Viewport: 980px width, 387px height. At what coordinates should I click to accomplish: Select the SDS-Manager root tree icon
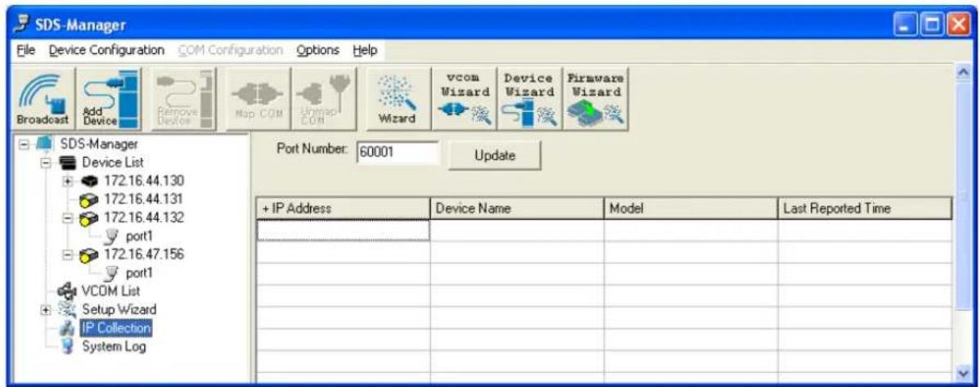43,145
